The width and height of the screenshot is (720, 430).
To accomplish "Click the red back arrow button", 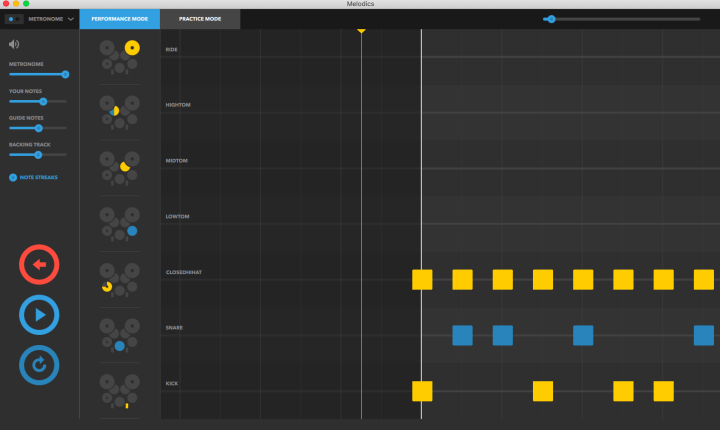I will point(39,264).
